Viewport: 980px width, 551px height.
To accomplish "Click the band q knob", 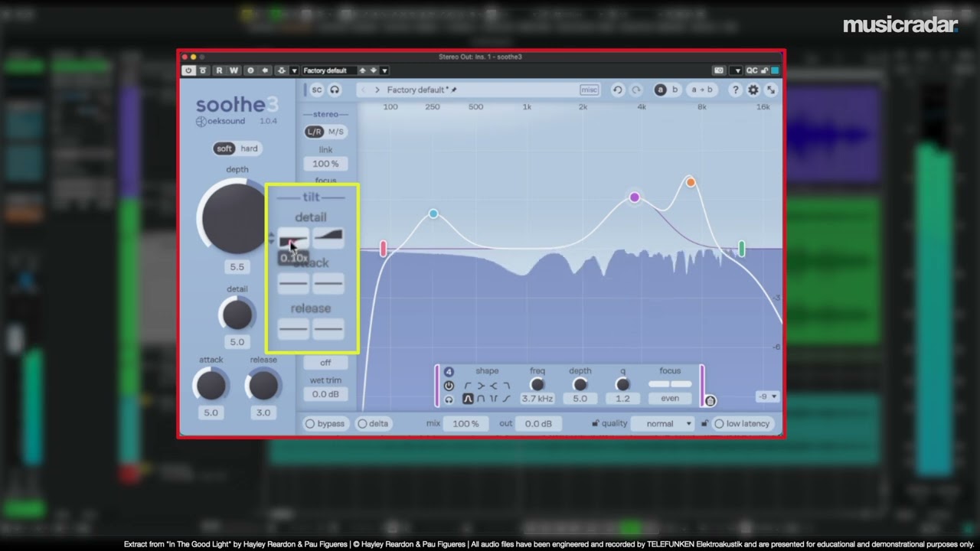I will (622, 384).
